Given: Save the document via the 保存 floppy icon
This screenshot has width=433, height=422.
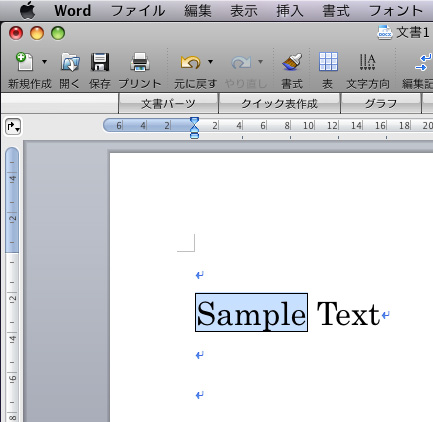Looking at the screenshot, I should point(100,62).
